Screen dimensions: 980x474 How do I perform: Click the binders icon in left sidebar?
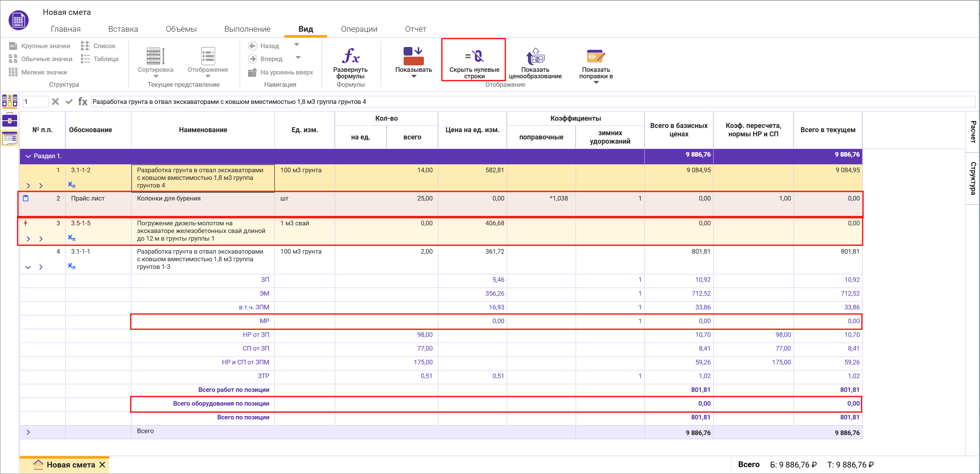click(x=10, y=101)
